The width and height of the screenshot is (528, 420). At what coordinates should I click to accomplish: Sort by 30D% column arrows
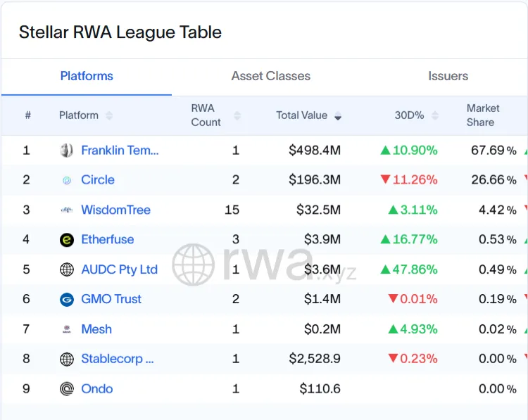coord(435,115)
